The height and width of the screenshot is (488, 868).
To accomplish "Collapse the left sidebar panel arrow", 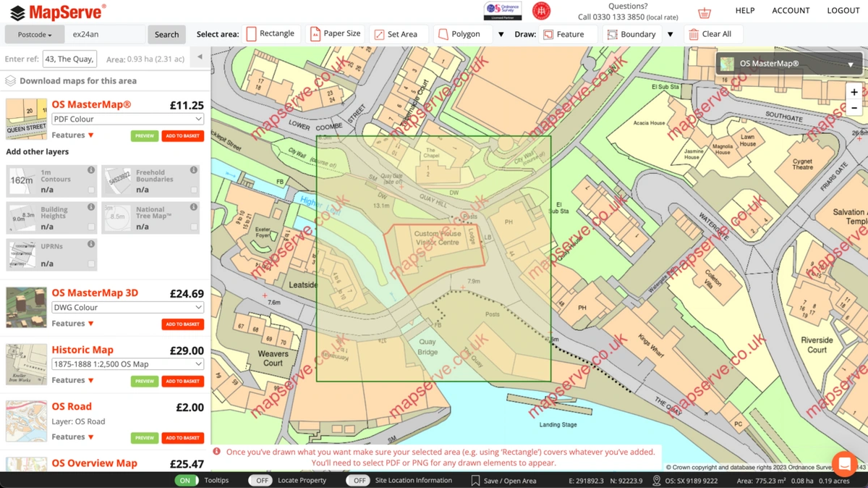I will [x=199, y=57].
